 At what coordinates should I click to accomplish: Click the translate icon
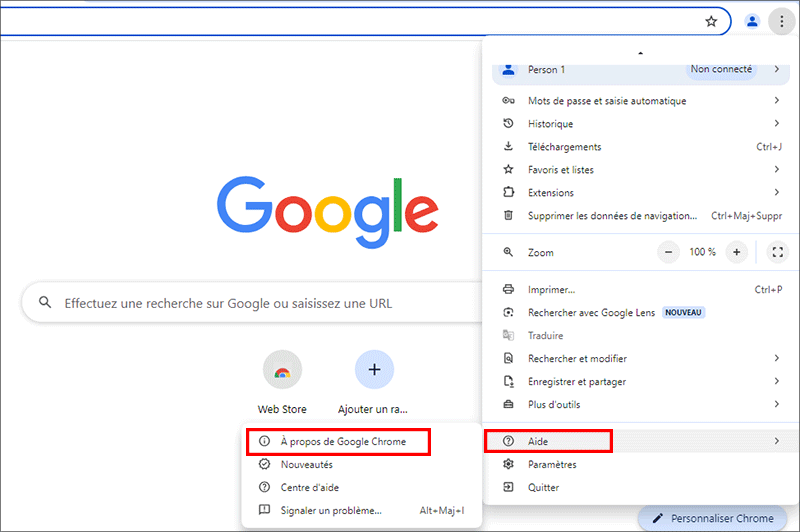[x=508, y=335]
